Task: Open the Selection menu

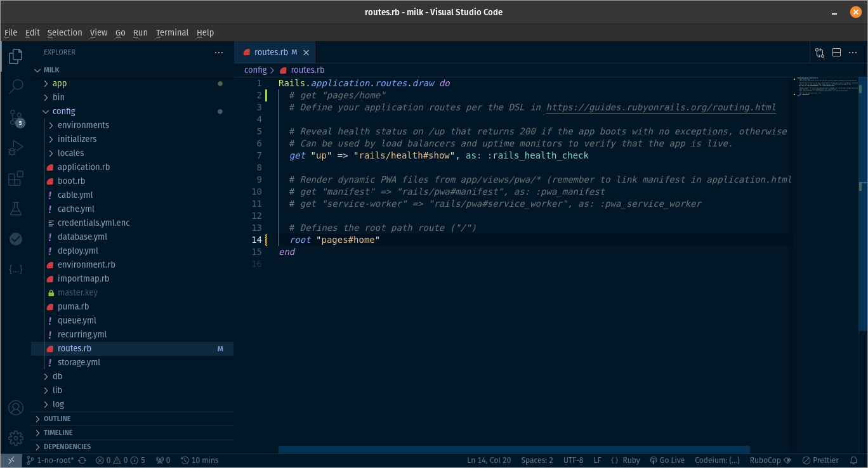Action: point(65,32)
